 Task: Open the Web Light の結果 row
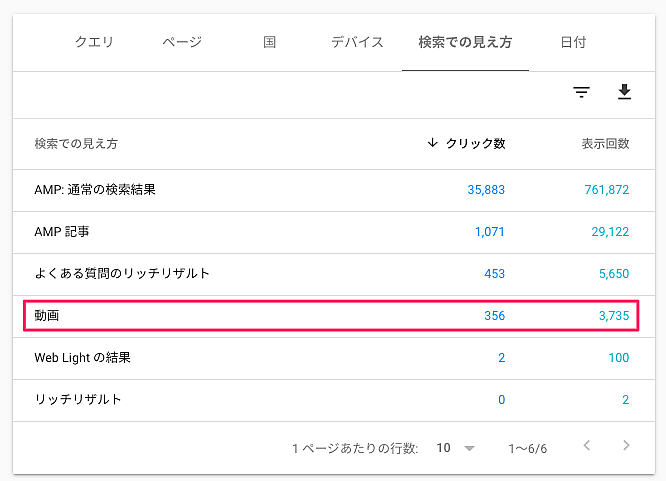pyautogui.click(x=83, y=358)
